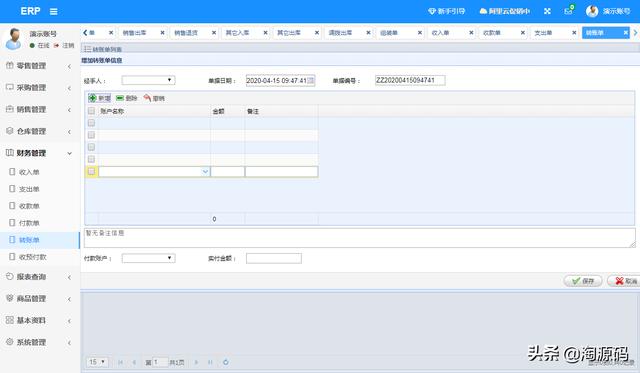Toggle the hamburger menu beside ERP
Image resolution: width=640 pixels, height=373 pixels.
53,11
